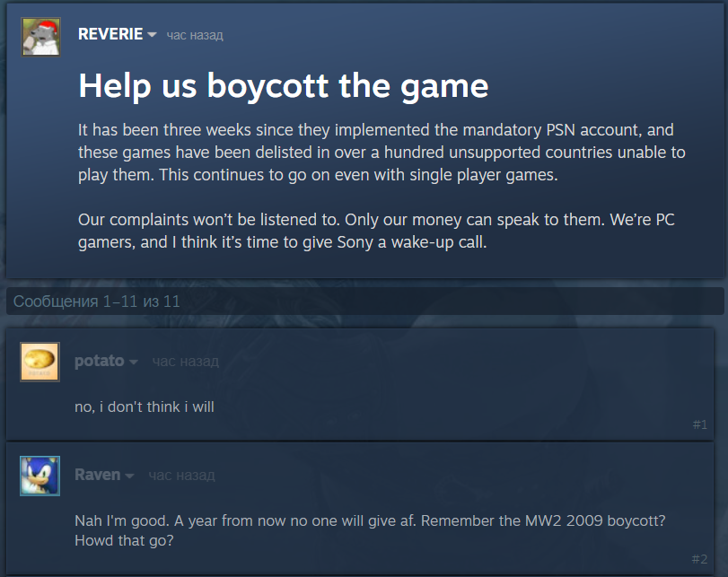
Task: Open REVERIE's user profile name link
Action: [110, 35]
